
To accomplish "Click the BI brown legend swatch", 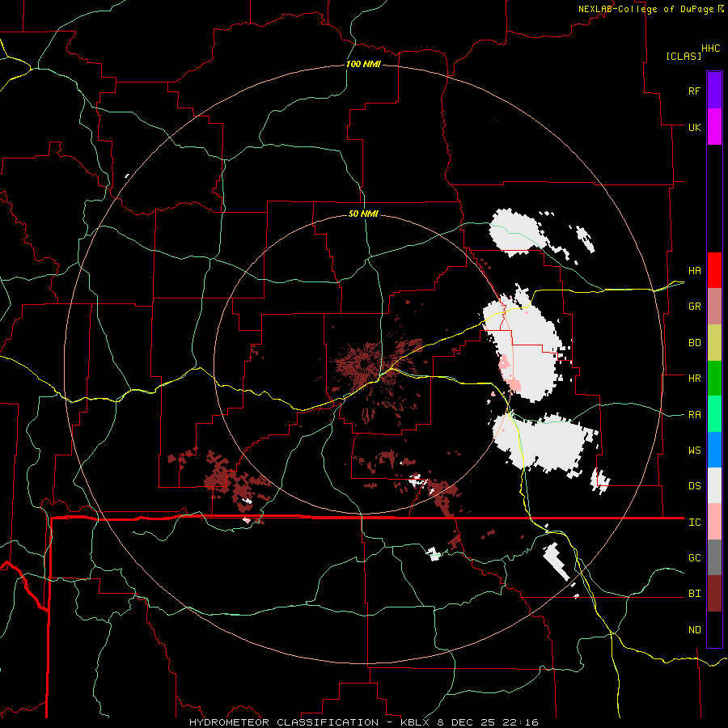I will 714,594.
